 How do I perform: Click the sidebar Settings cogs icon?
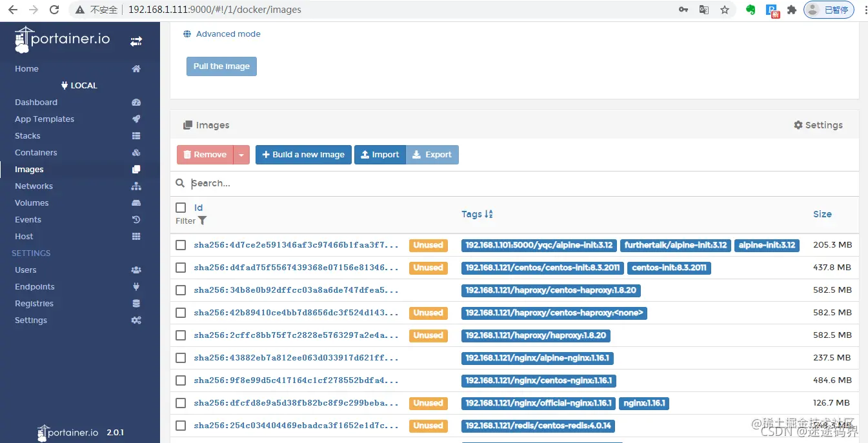pyautogui.click(x=136, y=320)
